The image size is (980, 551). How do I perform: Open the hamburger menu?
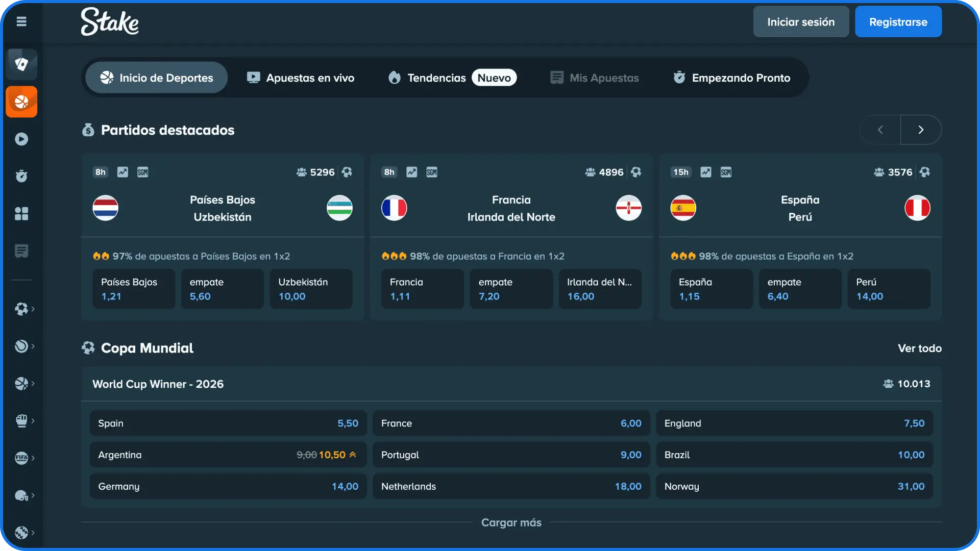tap(21, 21)
